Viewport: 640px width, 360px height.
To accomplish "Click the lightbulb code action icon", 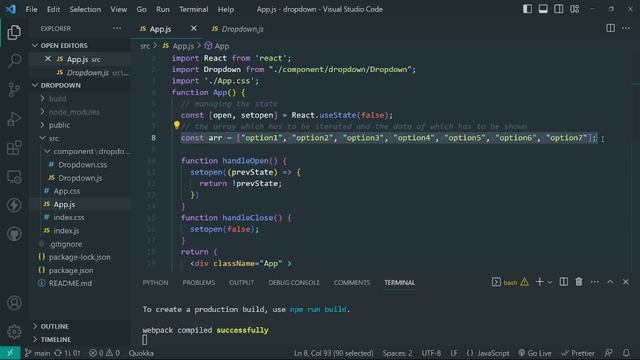I will [x=176, y=125].
